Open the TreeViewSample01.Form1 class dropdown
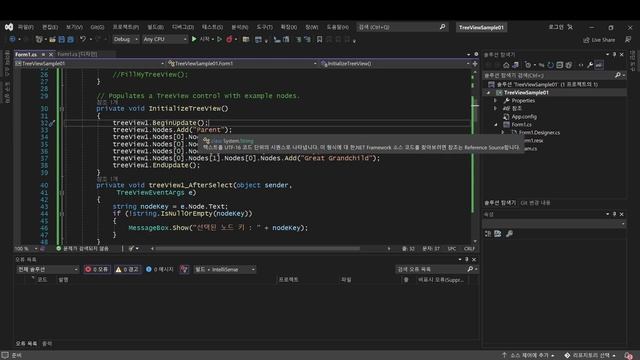This screenshot has height=360, width=640. 242,64
